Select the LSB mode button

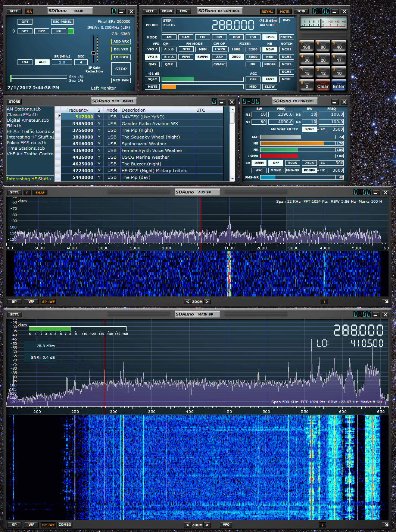click(x=253, y=37)
